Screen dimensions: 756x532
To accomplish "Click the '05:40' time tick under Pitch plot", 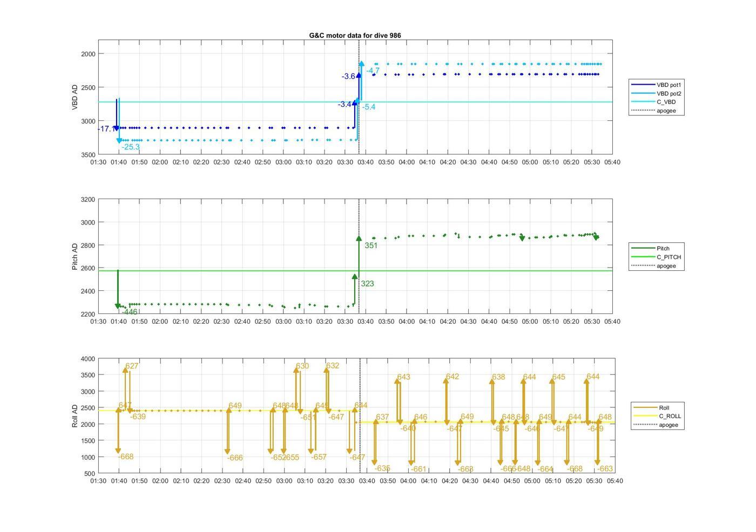I will tap(612, 322).
